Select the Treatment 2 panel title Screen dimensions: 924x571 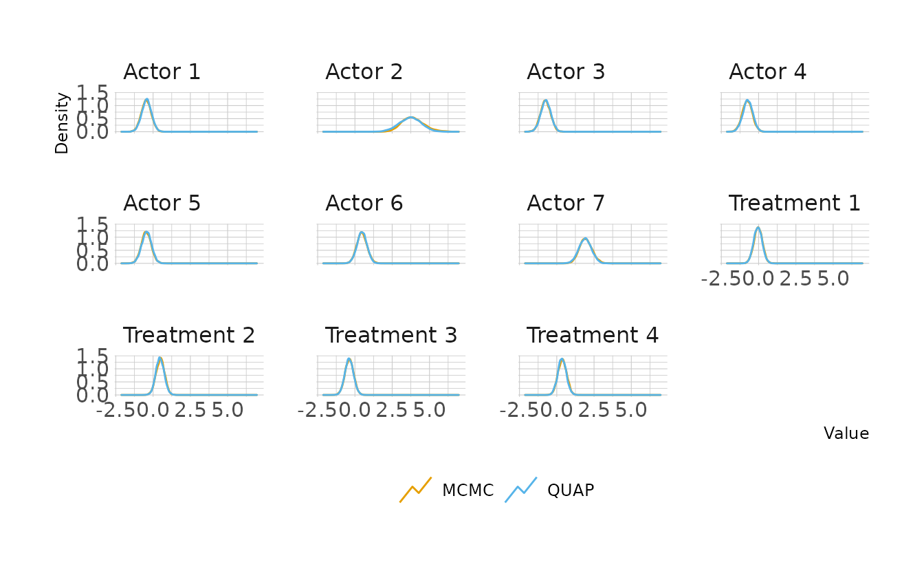189,336
